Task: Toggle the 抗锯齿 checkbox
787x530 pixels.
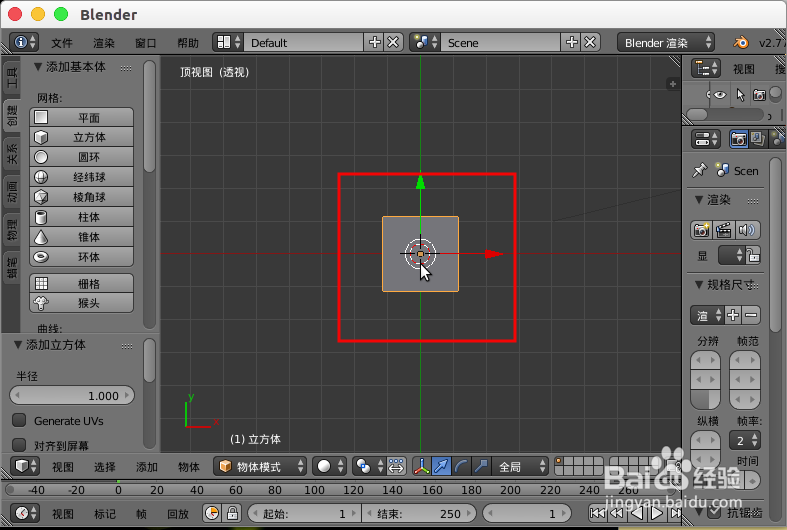Action: [x=714, y=512]
